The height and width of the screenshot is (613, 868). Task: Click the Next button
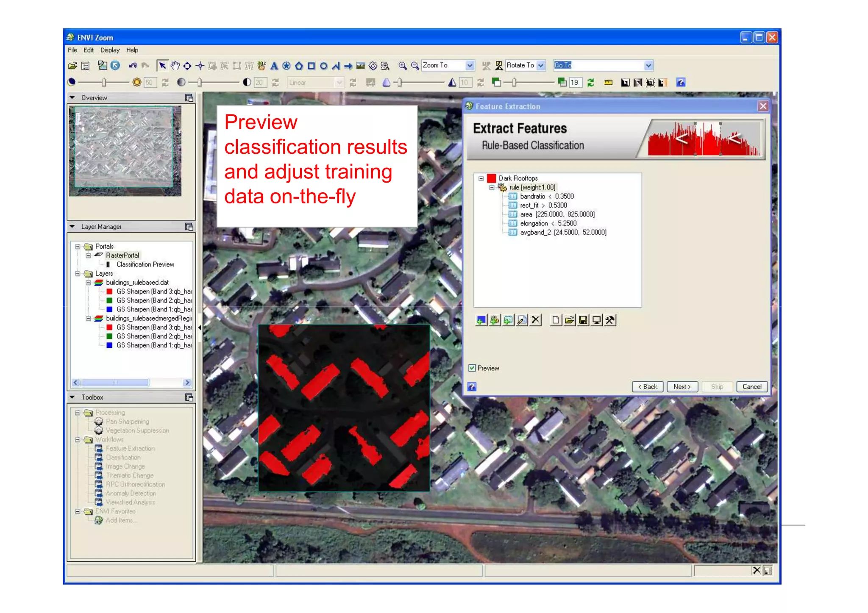tap(682, 387)
